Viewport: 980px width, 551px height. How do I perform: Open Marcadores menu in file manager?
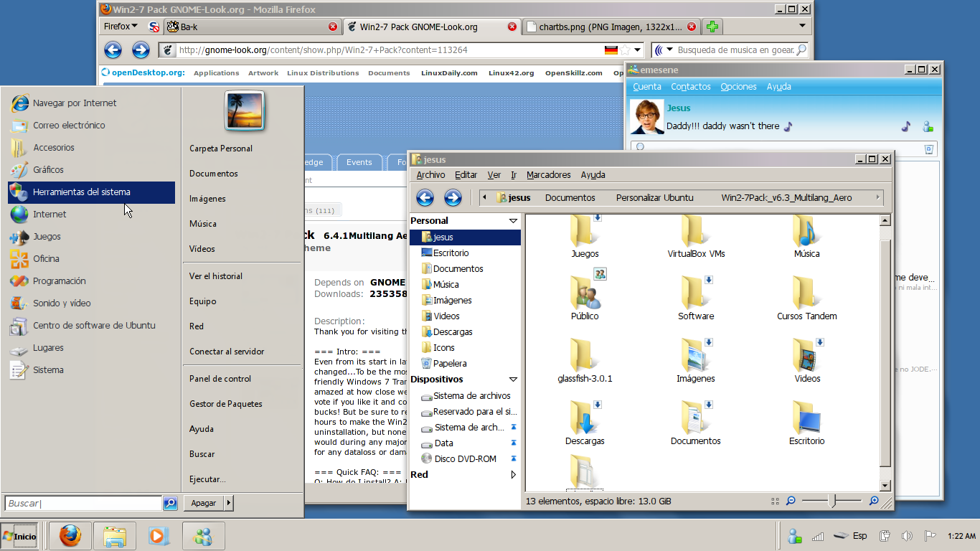[x=548, y=175]
